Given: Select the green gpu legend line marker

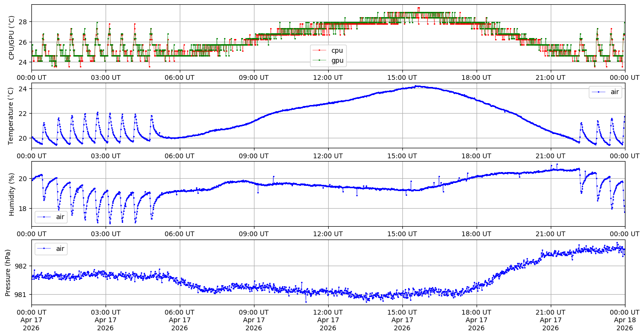Looking at the screenshot, I should pyautogui.click(x=321, y=60).
